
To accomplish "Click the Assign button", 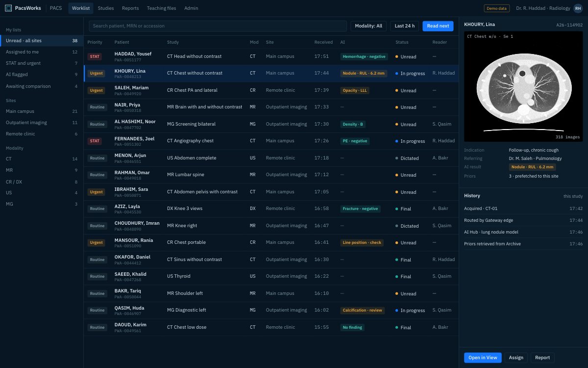I will tap(516, 358).
